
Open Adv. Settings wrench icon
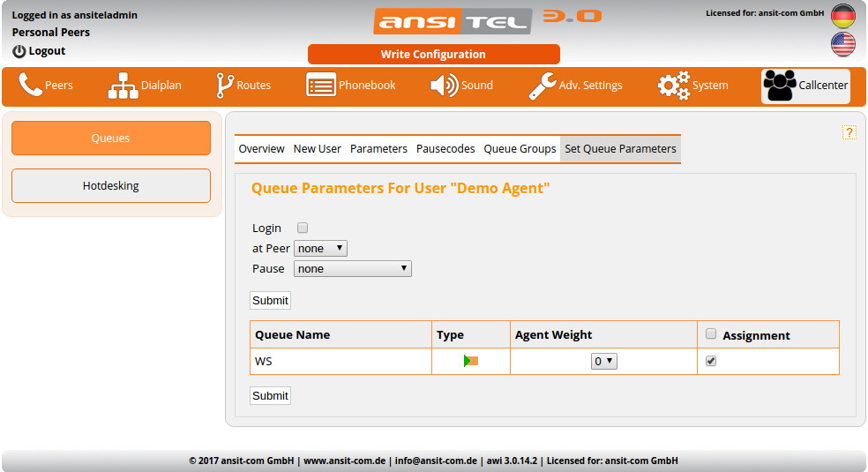tap(542, 86)
